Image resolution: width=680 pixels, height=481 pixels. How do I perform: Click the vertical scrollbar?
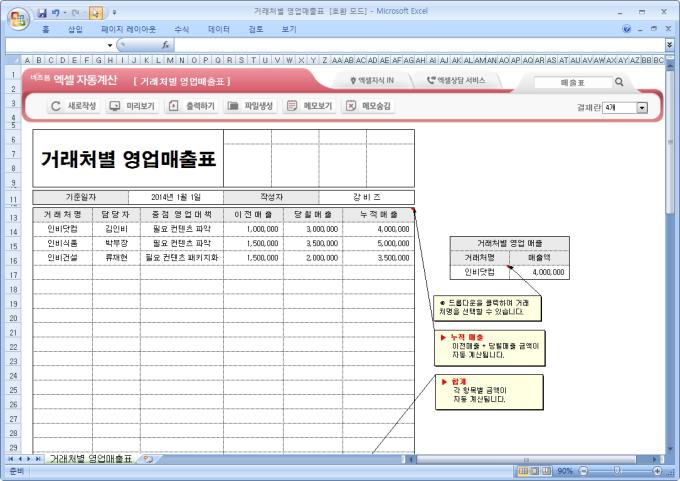tap(670, 142)
